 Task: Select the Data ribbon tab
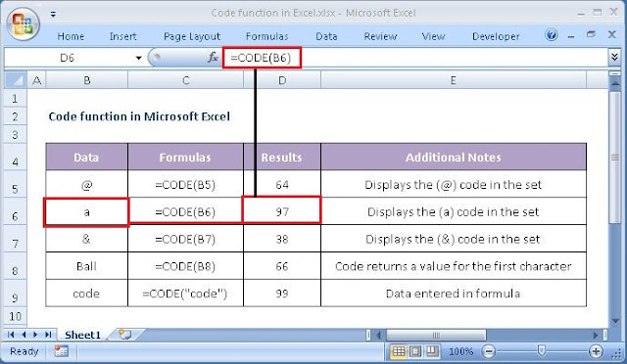[326, 36]
